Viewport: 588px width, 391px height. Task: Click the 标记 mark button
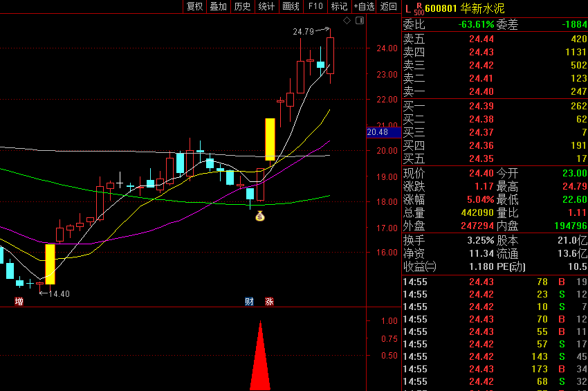(x=340, y=6)
